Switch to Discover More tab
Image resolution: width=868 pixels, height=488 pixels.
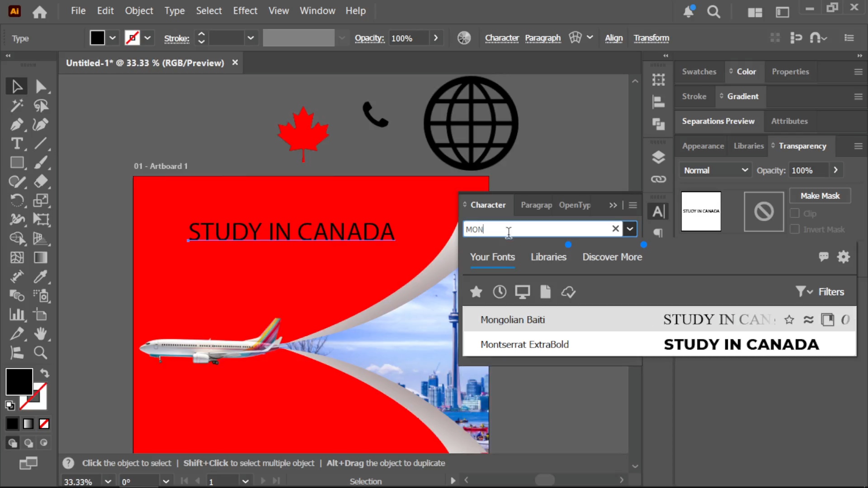pyautogui.click(x=612, y=257)
